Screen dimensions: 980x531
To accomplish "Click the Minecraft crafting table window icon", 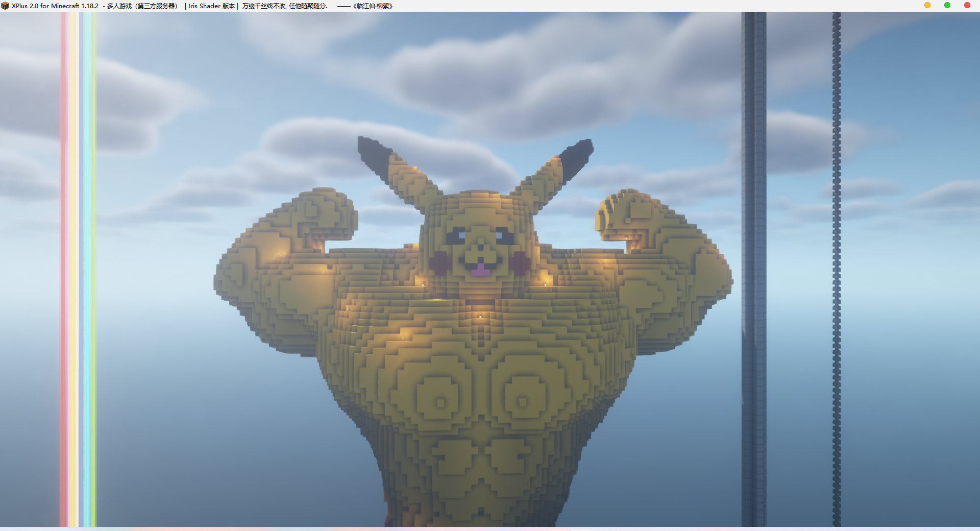I will [5, 6].
